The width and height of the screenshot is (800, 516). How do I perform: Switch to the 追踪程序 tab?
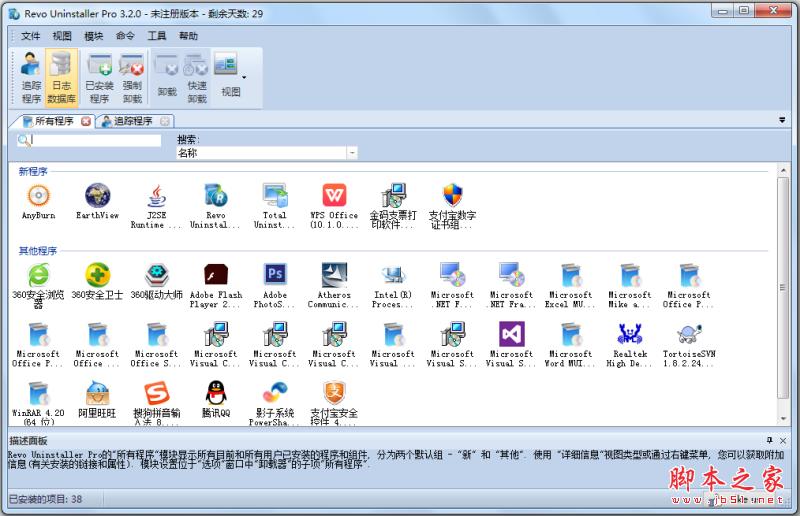pyautogui.click(x=133, y=121)
